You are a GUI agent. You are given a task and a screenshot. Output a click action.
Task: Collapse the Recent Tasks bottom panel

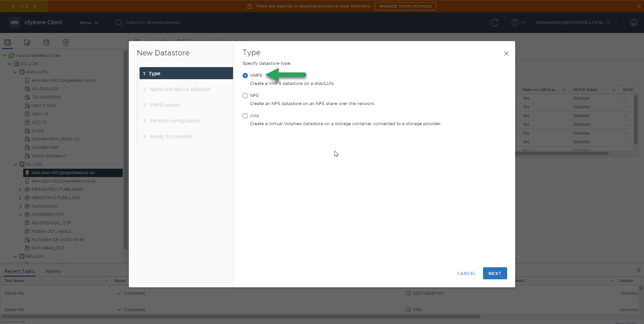pos(638,270)
